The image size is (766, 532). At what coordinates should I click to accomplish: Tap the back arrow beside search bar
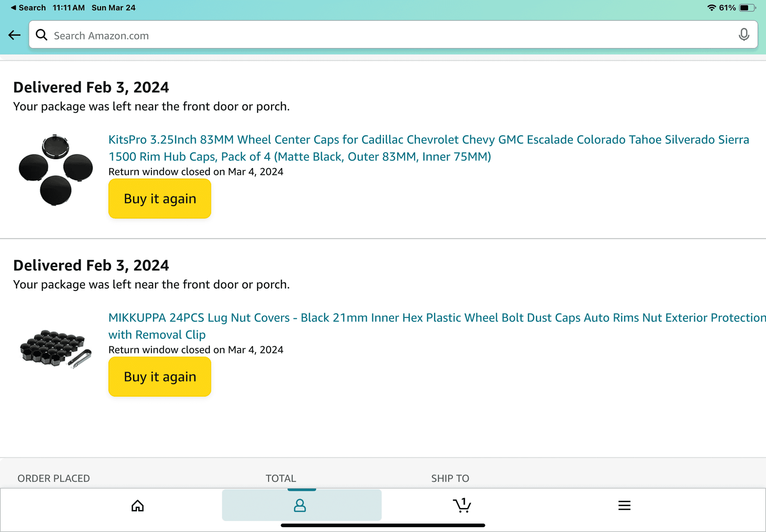click(14, 35)
